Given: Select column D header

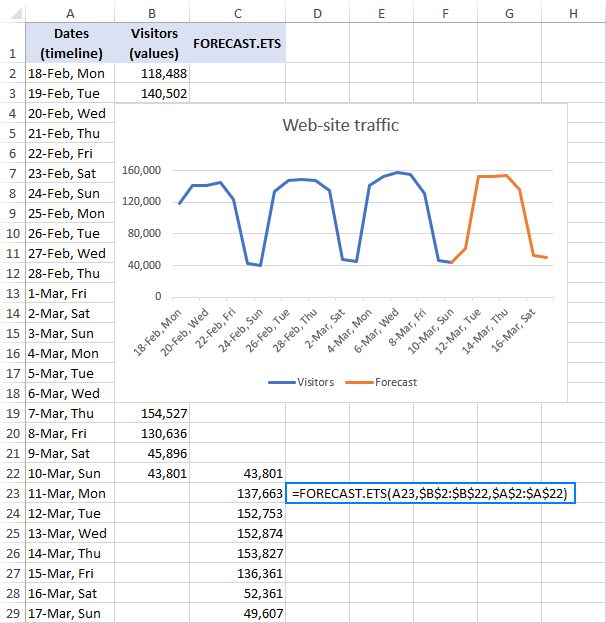Looking at the screenshot, I should click(x=317, y=14).
